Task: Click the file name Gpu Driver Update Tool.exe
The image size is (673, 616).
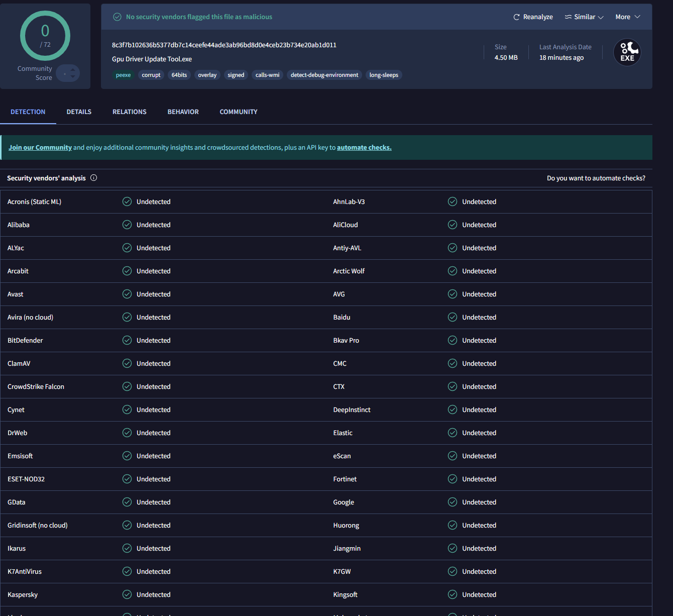Action: click(152, 59)
